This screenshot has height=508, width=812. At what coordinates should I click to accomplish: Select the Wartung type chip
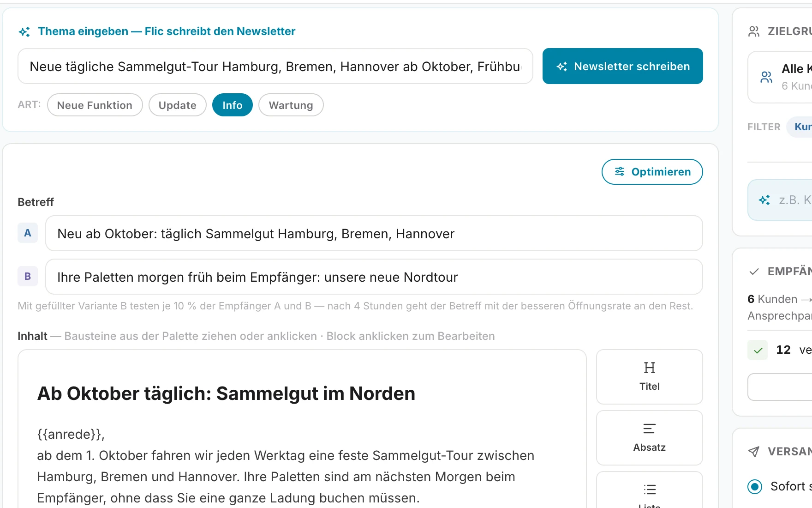[291, 105]
